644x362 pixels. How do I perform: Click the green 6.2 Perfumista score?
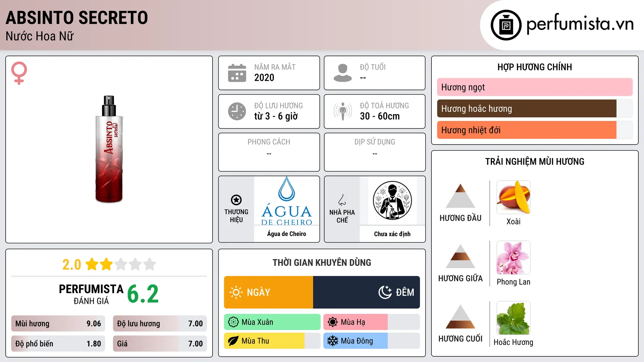(x=143, y=294)
